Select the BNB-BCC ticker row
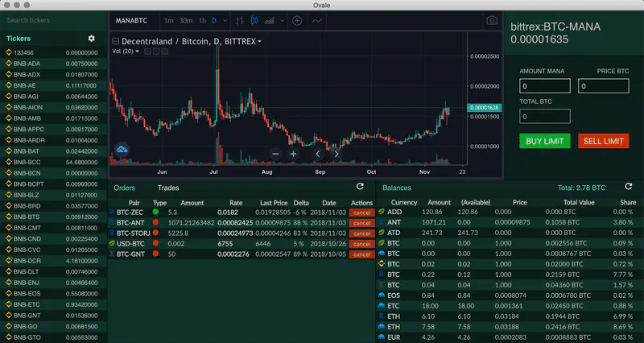The width and height of the screenshot is (644, 343). click(x=54, y=162)
